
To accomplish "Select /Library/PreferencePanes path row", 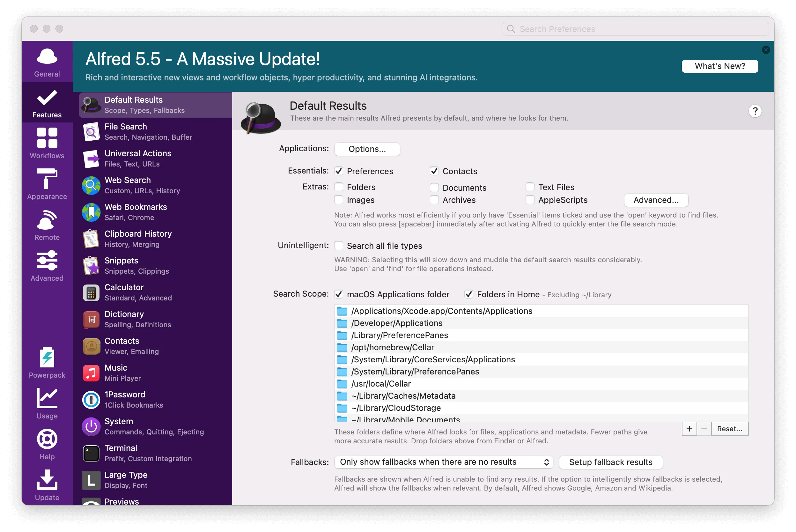I will pyautogui.click(x=541, y=335).
